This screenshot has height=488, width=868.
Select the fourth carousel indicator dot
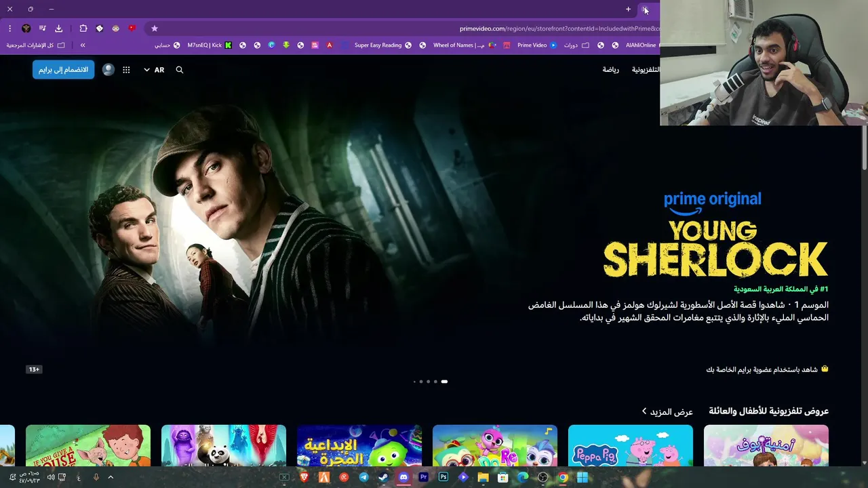click(x=435, y=382)
